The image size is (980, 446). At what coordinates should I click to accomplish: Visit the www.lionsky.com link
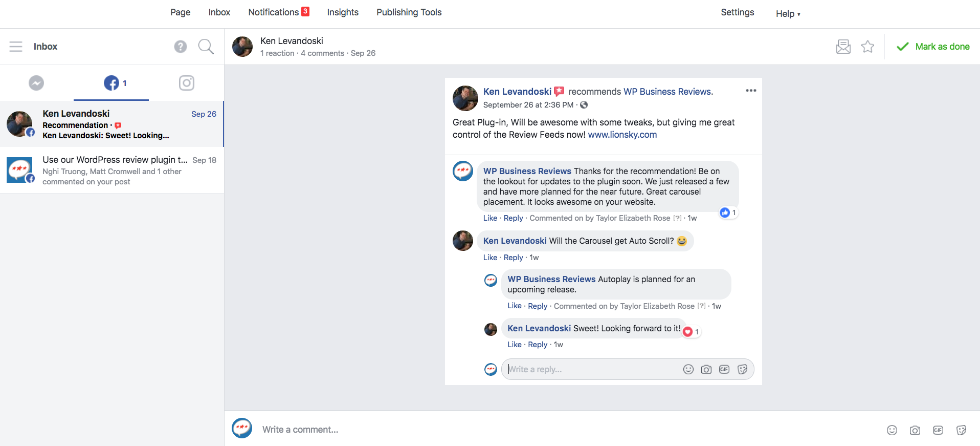[622, 135]
